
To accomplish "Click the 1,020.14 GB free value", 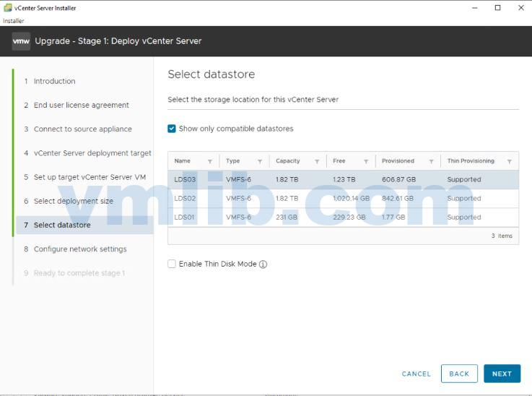I will (x=351, y=198).
